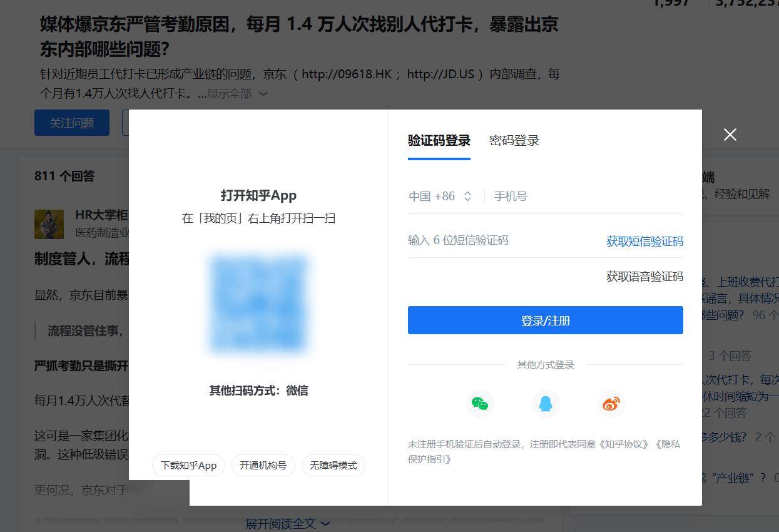Log in with the WeChat icon
The height and width of the screenshot is (532, 779).
[x=480, y=404]
